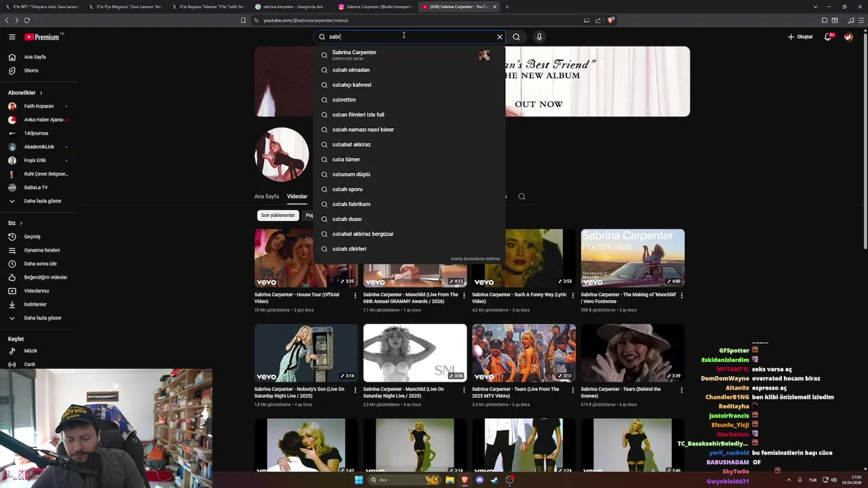The height and width of the screenshot is (488, 868).
Task: Open Nobody's Son (Live on SNL) title
Action: [x=300, y=392]
